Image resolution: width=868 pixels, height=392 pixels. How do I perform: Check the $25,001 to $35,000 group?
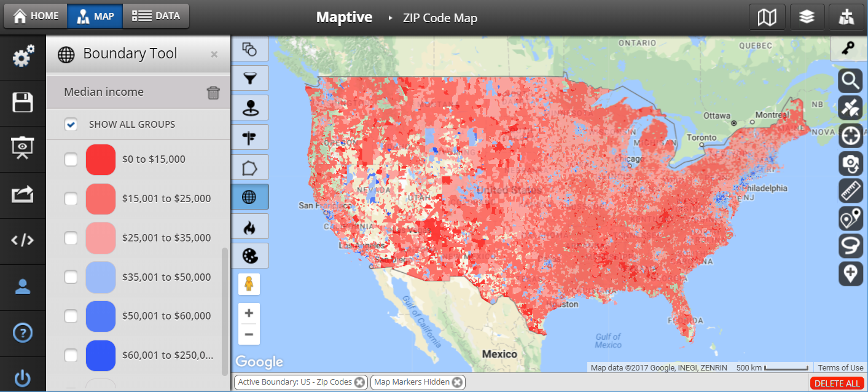[71, 238]
